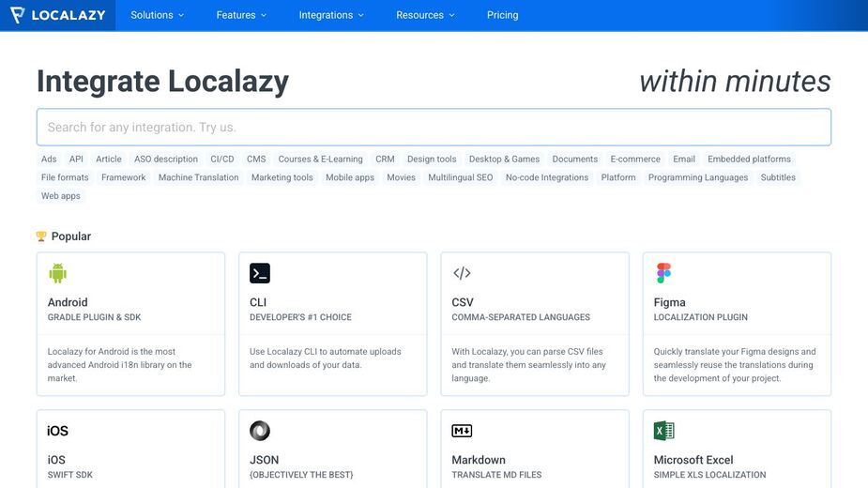Screen dimensions: 868x488
Task: Click the Microsoft Excel icon
Action: pyautogui.click(x=663, y=431)
